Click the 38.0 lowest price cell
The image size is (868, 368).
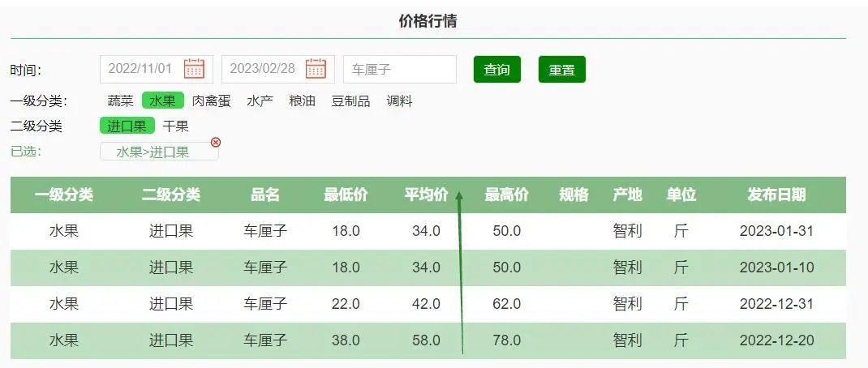tap(346, 340)
